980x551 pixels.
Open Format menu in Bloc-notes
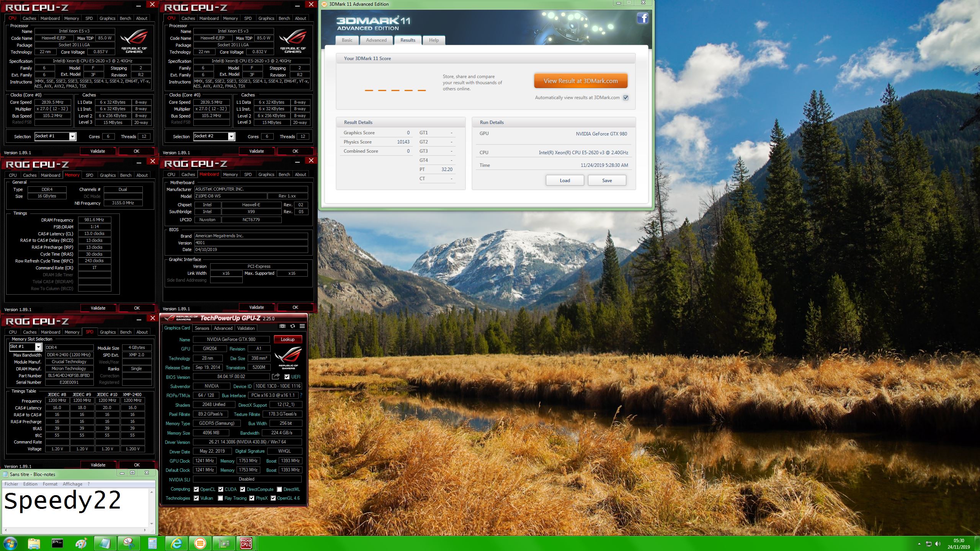tap(50, 484)
